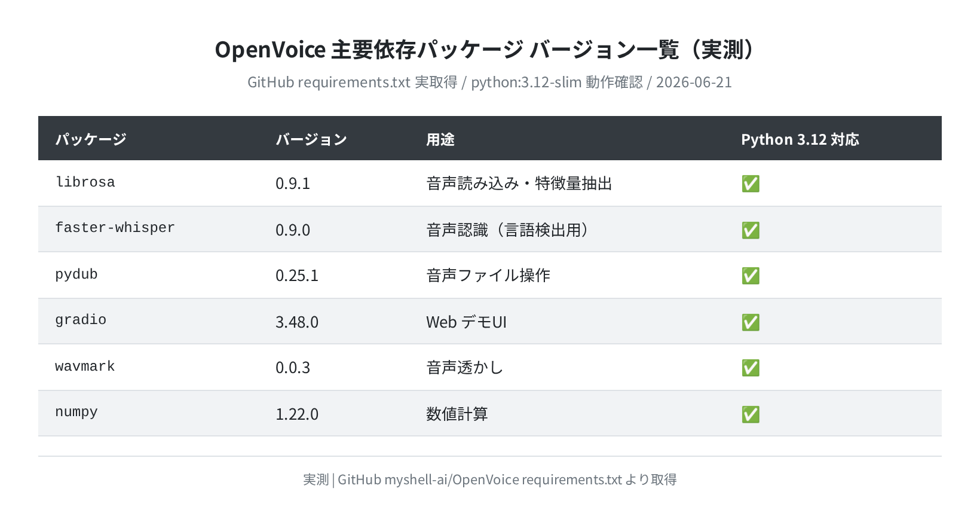Click the green checkmark in the wavmark row
Screen dimensions: 980x513
(x=751, y=368)
